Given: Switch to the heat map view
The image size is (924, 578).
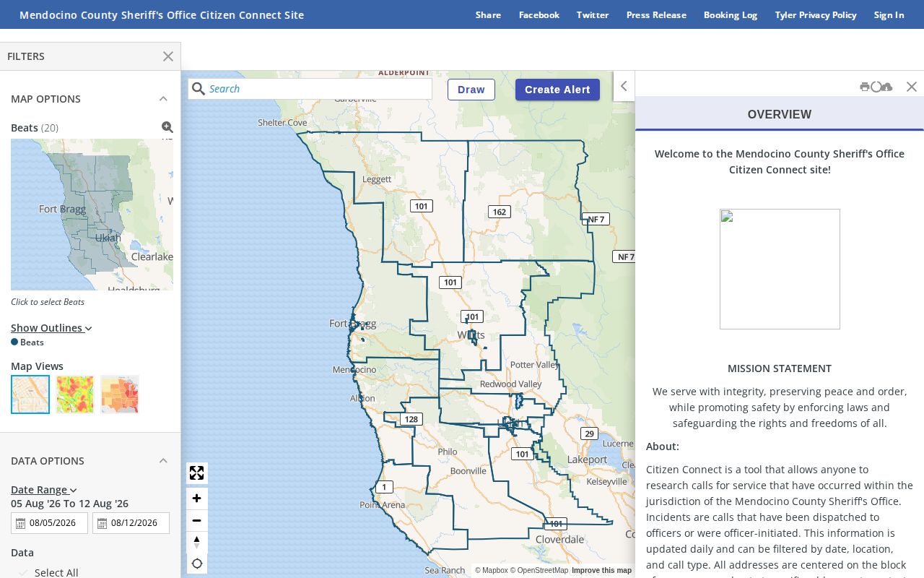Looking at the screenshot, I should (x=75, y=394).
